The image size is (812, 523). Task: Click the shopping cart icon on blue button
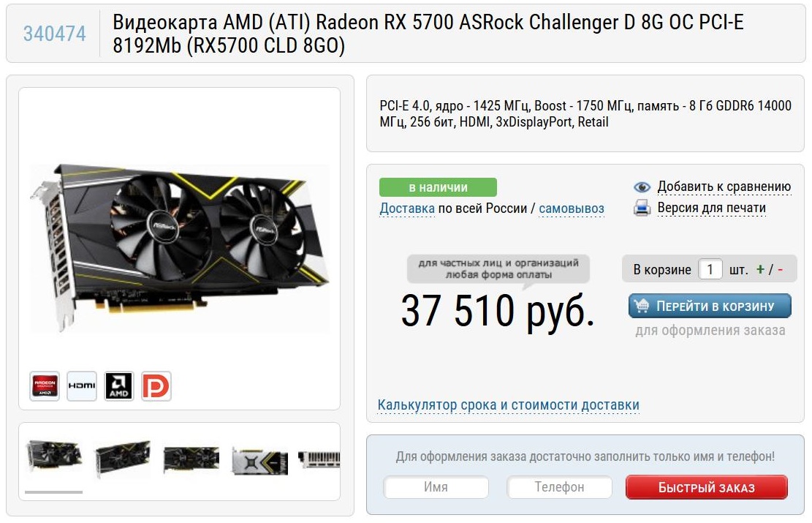[x=642, y=306]
